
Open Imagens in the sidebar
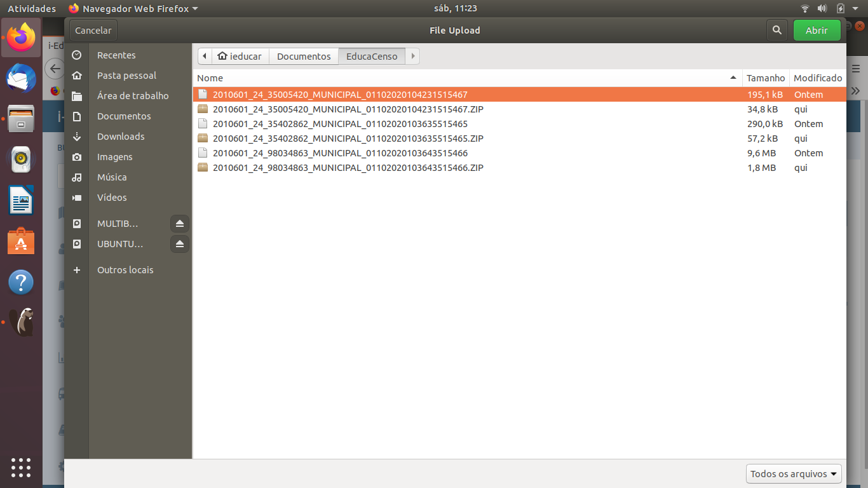(115, 157)
